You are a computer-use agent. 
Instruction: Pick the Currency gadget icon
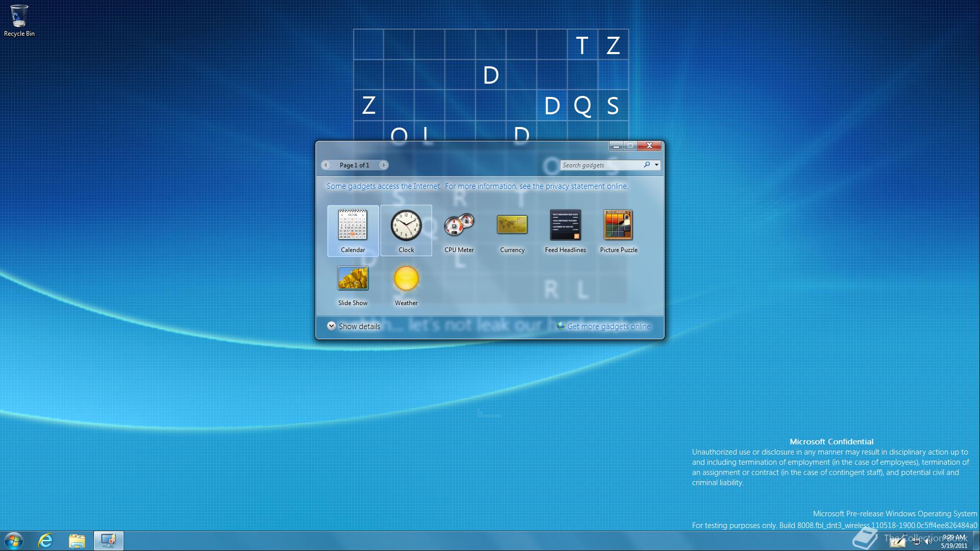pos(512,225)
